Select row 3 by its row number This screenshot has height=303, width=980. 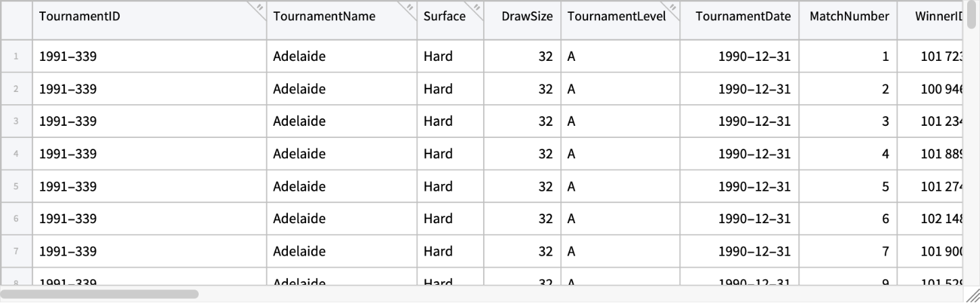point(16,122)
